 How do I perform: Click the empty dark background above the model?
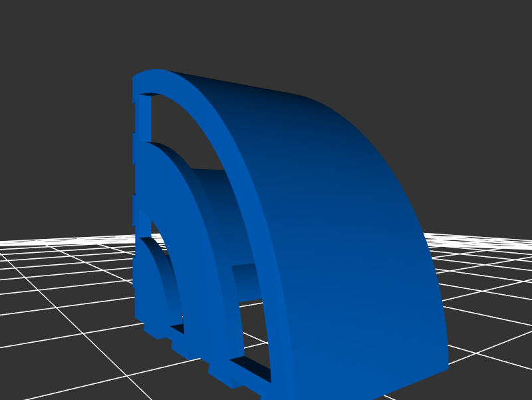click(x=266, y=33)
